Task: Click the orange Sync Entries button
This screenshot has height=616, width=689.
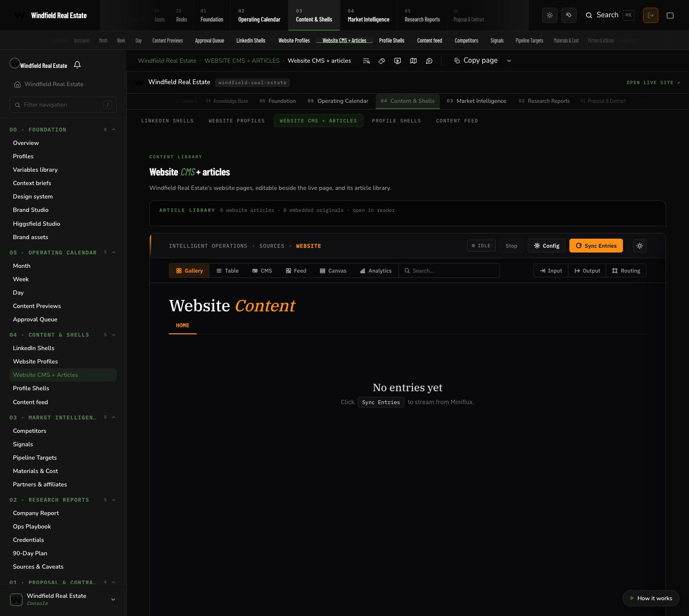Action: pyautogui.click(x=596, y=246)
